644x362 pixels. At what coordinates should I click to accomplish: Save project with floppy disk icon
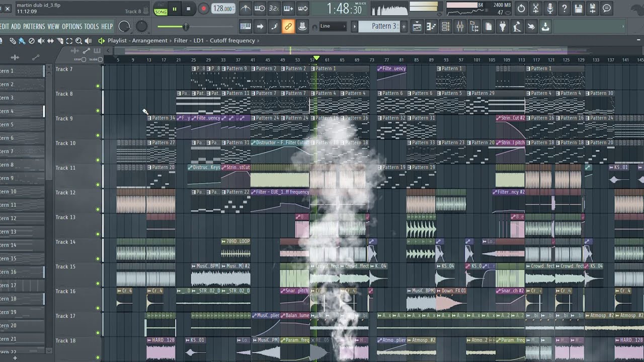(x=579, y=9)
